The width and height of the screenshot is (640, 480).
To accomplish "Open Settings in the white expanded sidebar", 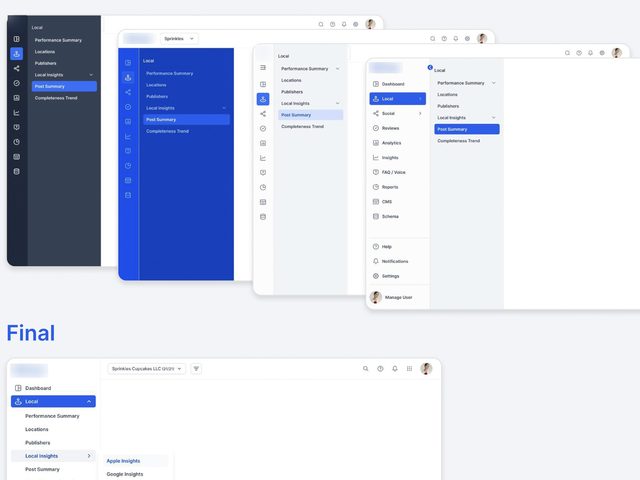I will tap(386, 276).
